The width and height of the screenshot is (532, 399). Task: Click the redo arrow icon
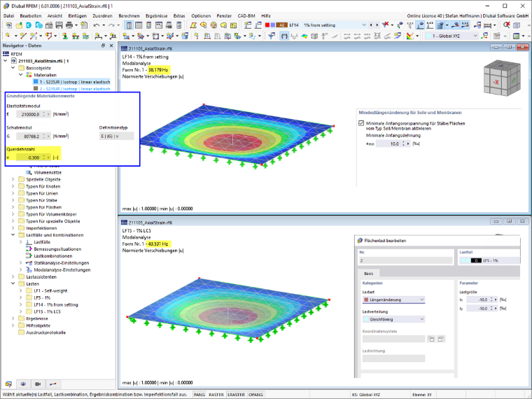pos(111,25)
